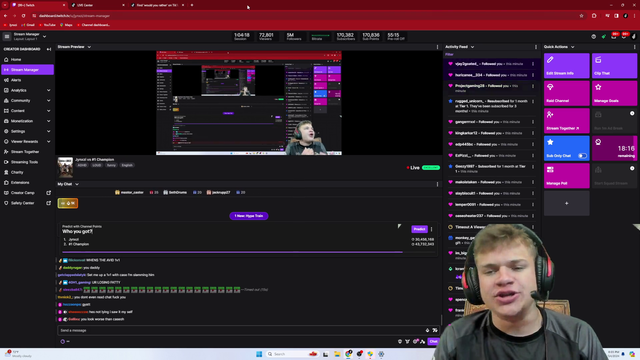Open a new browser tab
640x360 pixels.
coord(192,5)
